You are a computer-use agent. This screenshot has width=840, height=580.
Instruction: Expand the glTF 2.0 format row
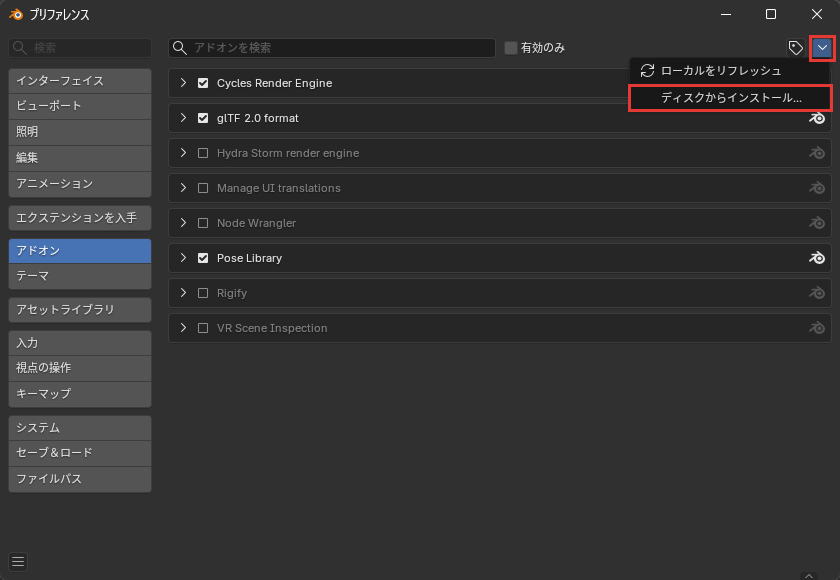(x=183, y=118)
